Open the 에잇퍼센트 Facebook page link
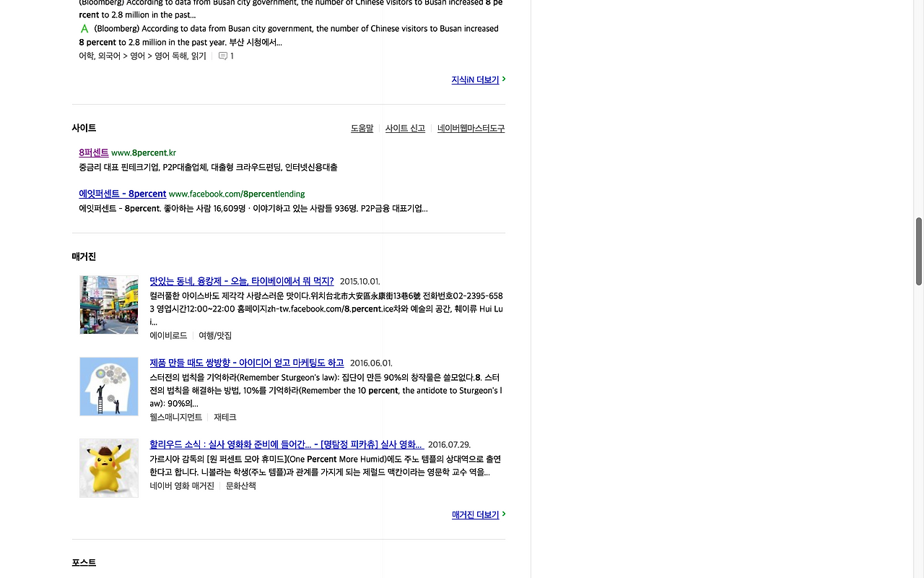The image size is (924, 578). pyautogui.click(x=122, y=194)
